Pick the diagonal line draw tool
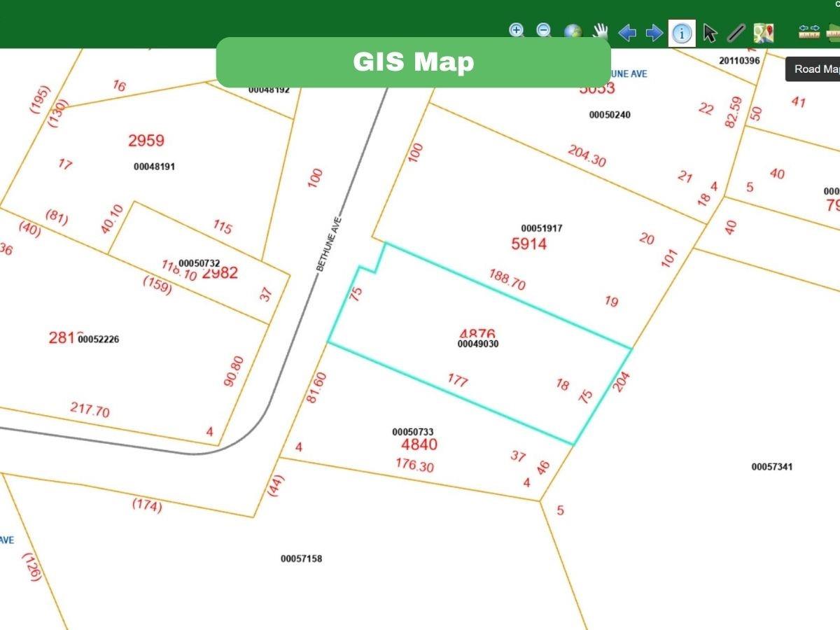This screenshot has width=840, height=630. 736,33
